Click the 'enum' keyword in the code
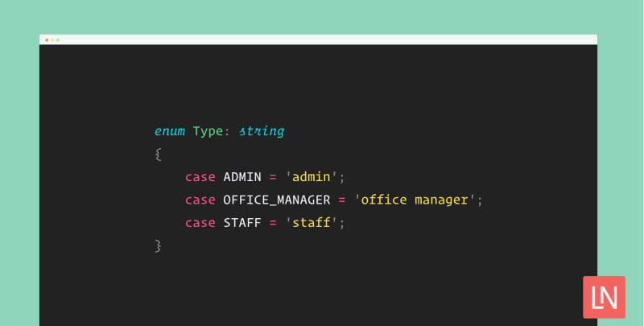Screen dimensions: 644x326 pos(170,130)
